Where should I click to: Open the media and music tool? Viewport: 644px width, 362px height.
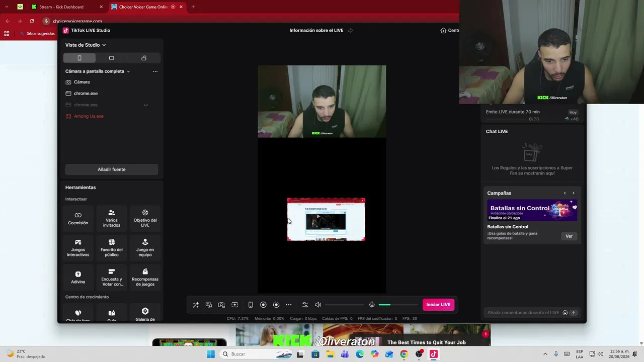[x=209, y=305]
